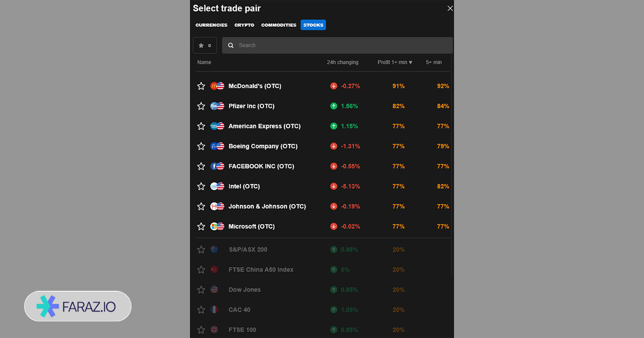Click the magnifier icon in the search bar
This screenshot has width=644, height=338.
point(231,46)
